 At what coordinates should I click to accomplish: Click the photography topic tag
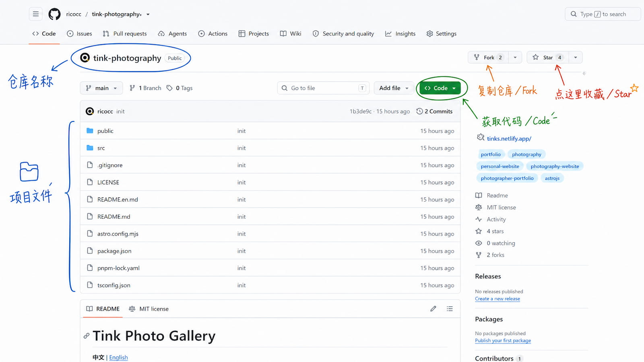(526, 154)
